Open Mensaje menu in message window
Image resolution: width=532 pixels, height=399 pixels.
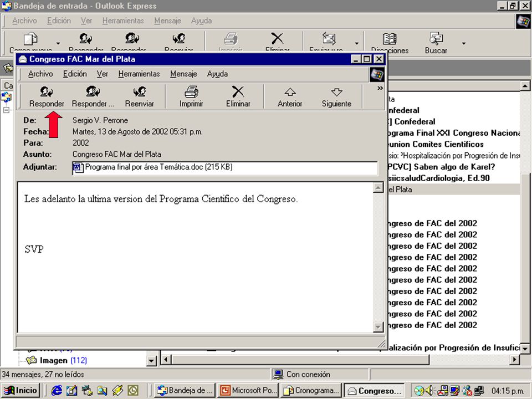[x=183, y=74]
